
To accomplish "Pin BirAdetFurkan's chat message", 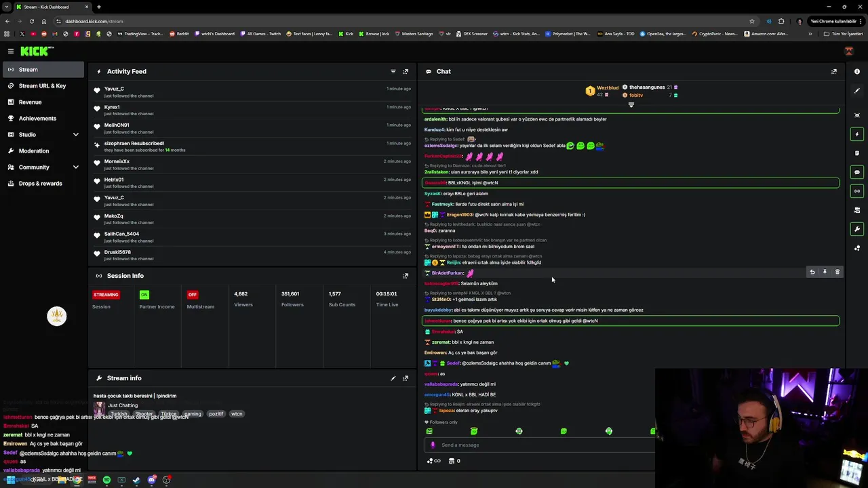I will point(825,272).
